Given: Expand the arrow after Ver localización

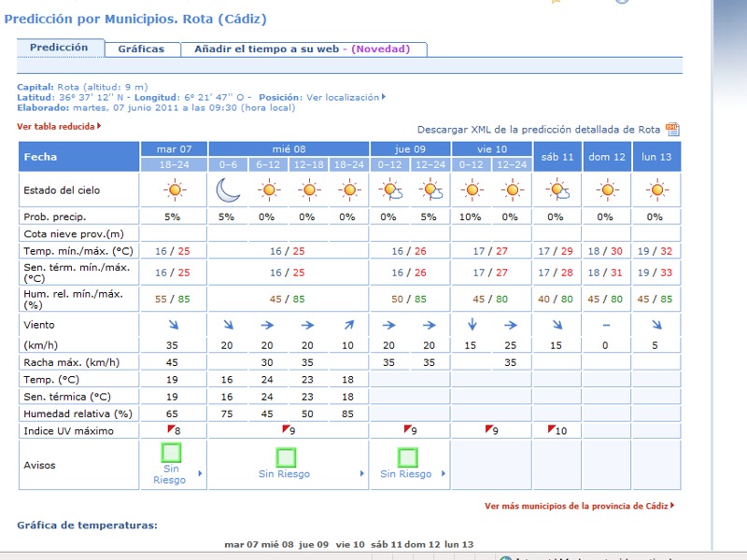Looking at the screenshot, I should 384,97.
